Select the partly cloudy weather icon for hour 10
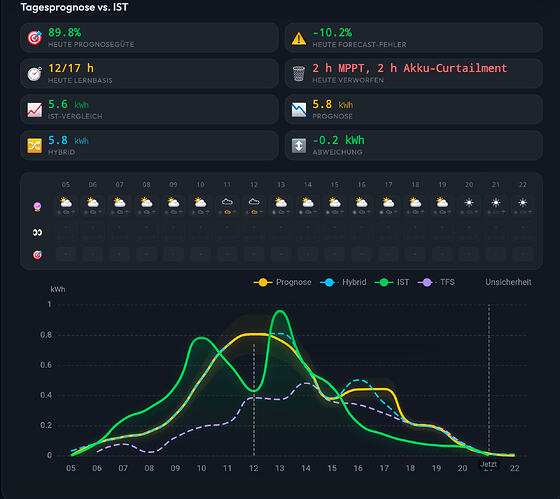Image resolution: width=560 pixels, height=499 pixels. [200, 203]
